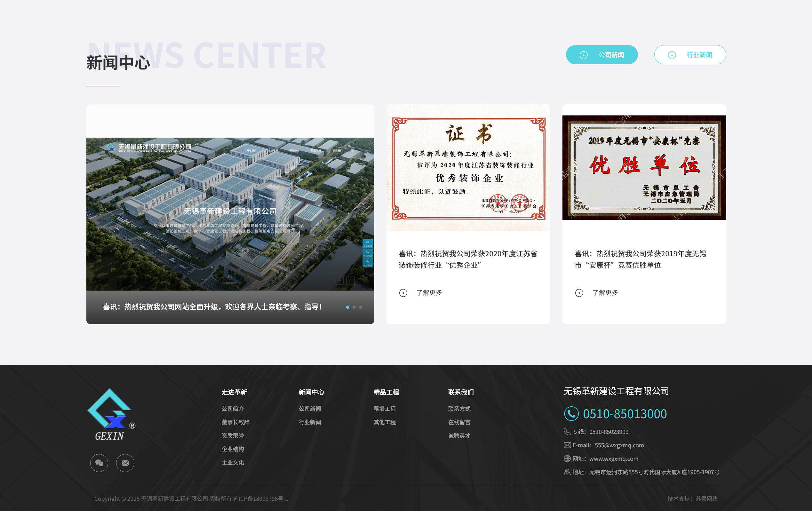Click the location pin icon beside 地址
The width and height of the screenshot is (812, 511).
[568, 472]
